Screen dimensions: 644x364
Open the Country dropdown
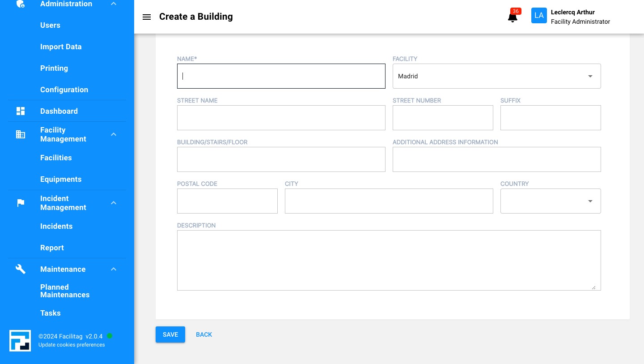click(550, 201)
